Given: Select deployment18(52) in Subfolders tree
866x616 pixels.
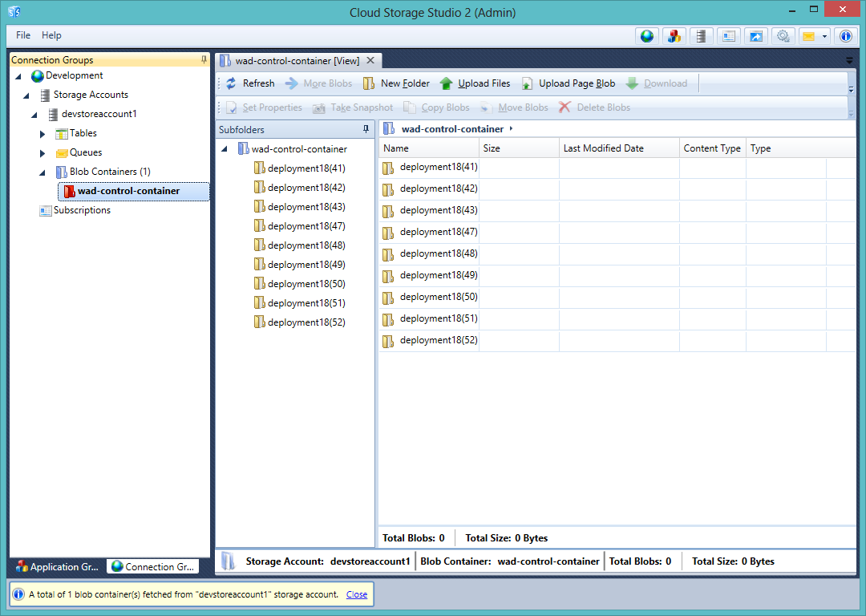Looking at the screenshot, I should (306, 322).
